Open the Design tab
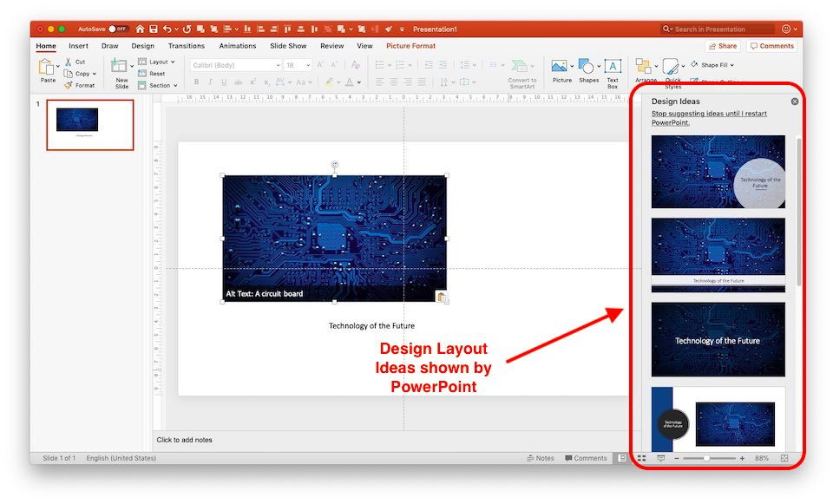 (x=143, y=46)
